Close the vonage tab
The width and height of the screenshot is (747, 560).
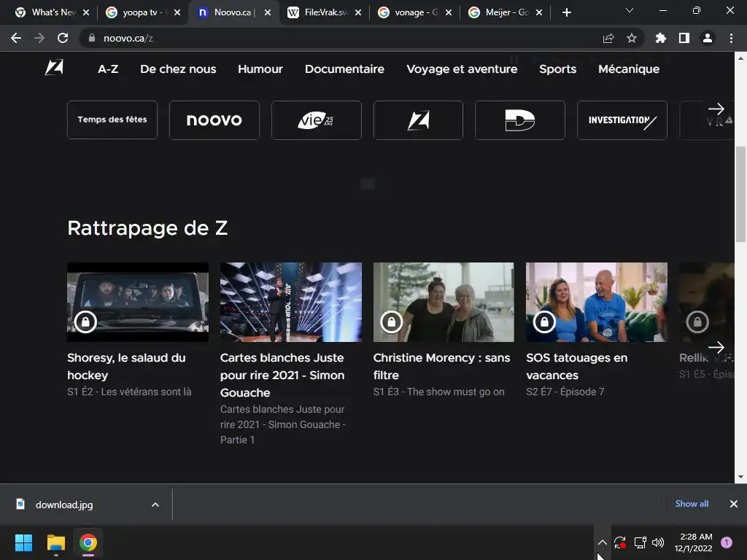click(x=449, y=12)
